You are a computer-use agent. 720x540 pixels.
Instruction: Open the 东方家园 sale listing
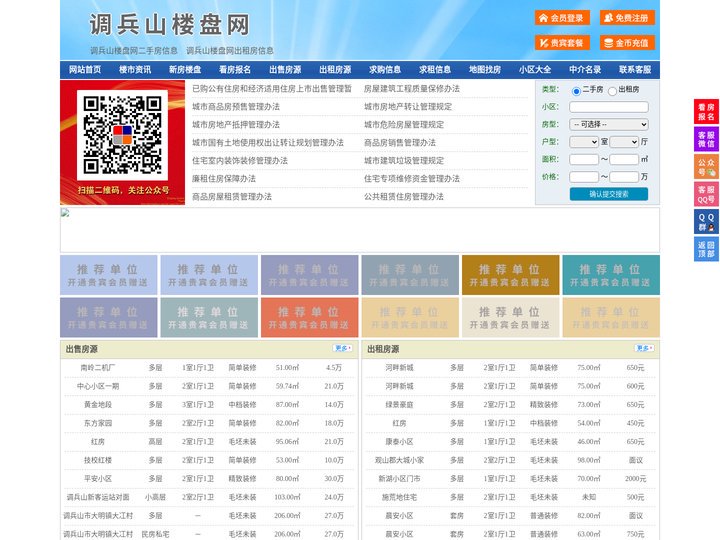(98, 423)
